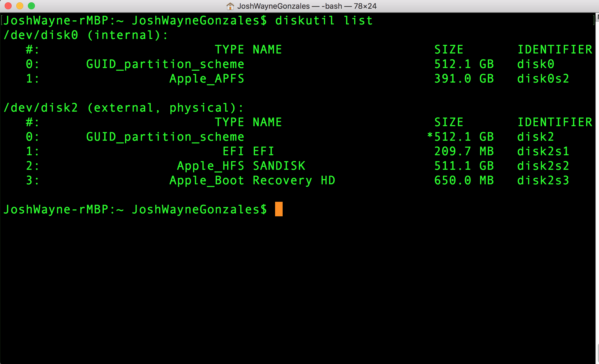Click 'disk2' identifier in row 0

tap(536, 137)
